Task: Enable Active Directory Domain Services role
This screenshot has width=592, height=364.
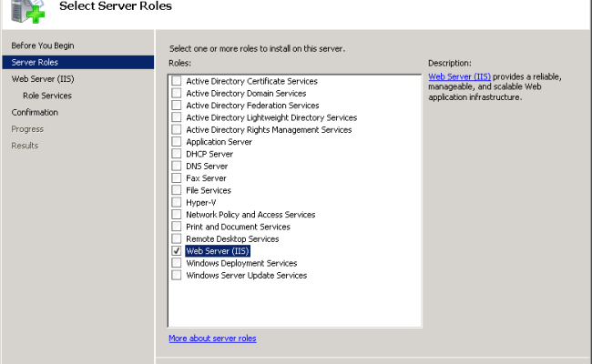Action: click(x=177, y=93)
